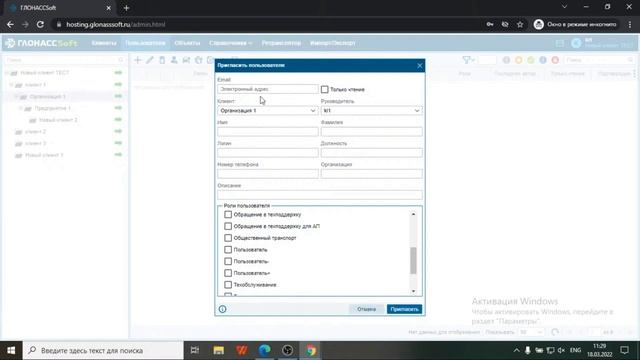Image resolution: width=640 pixels, height=360 pixels.
Task: Select 'клиент 2' in the clients tree
Action: tap(36, 131)
